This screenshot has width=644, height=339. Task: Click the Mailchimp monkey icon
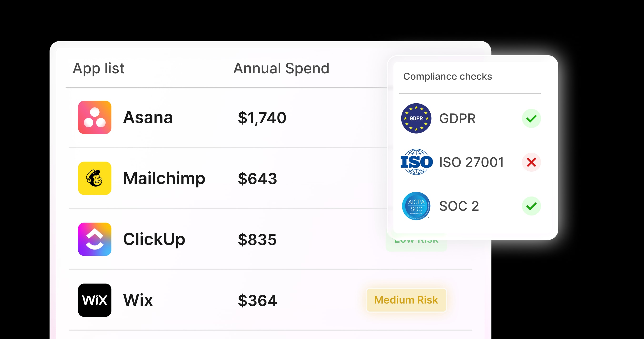tap(95, 178)
